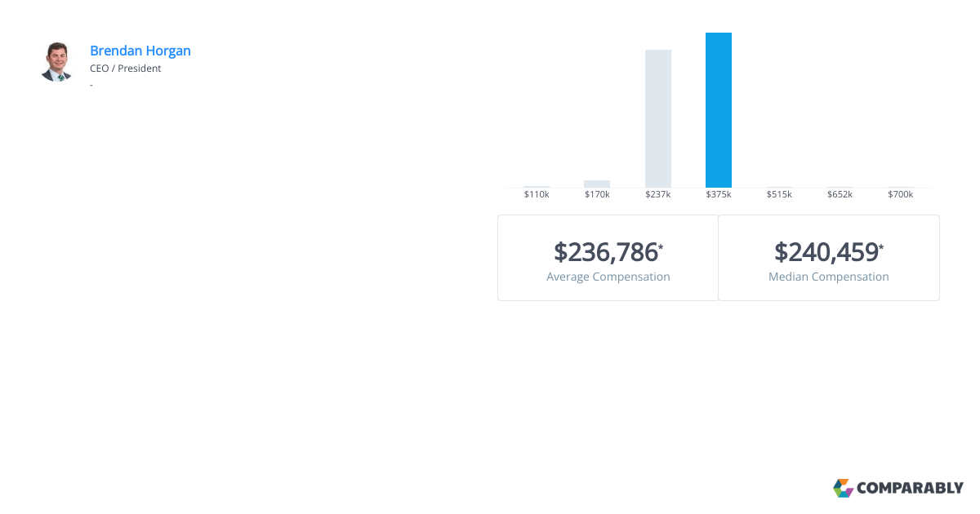Click the Comparably logo icon
Image resolution: width=980 pixels, height=514 pixels.
[843, 488]
